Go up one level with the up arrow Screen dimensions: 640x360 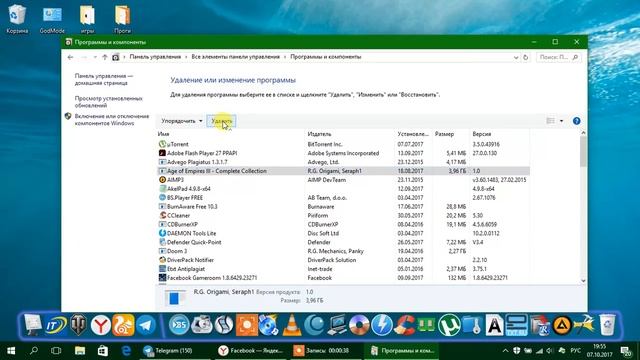click(x=104, y=57)
